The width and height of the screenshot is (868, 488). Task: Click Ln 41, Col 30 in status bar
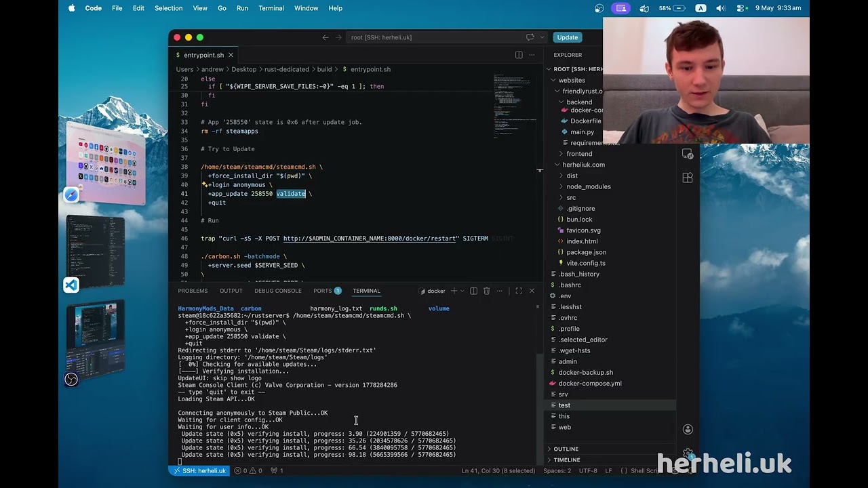pos(498,470)
